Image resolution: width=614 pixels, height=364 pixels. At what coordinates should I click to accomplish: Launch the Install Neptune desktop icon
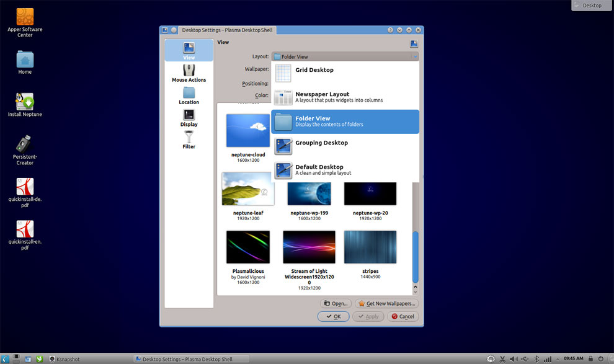pos(25,105)
